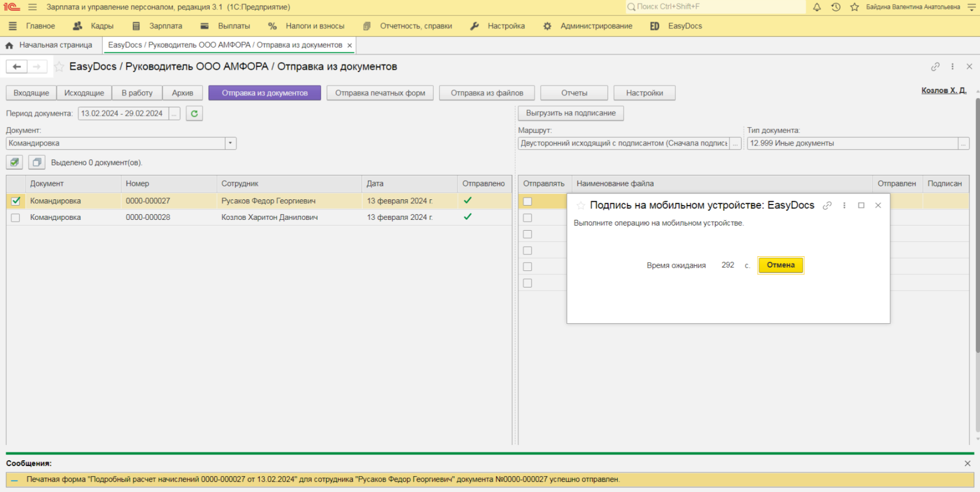Switch to the Входящие tab
Viewport: 980px width, 492px height.
coord(31,93)
